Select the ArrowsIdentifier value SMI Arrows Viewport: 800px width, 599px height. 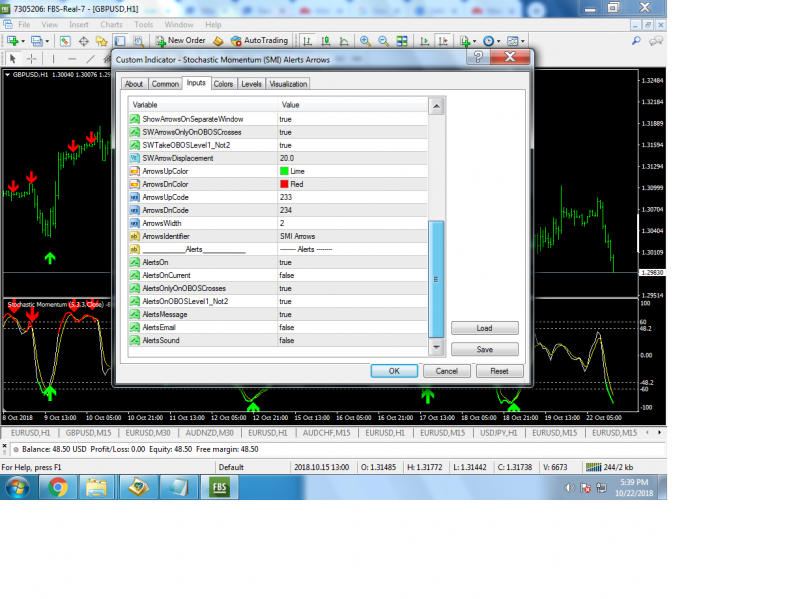click(x=297, y=236)
